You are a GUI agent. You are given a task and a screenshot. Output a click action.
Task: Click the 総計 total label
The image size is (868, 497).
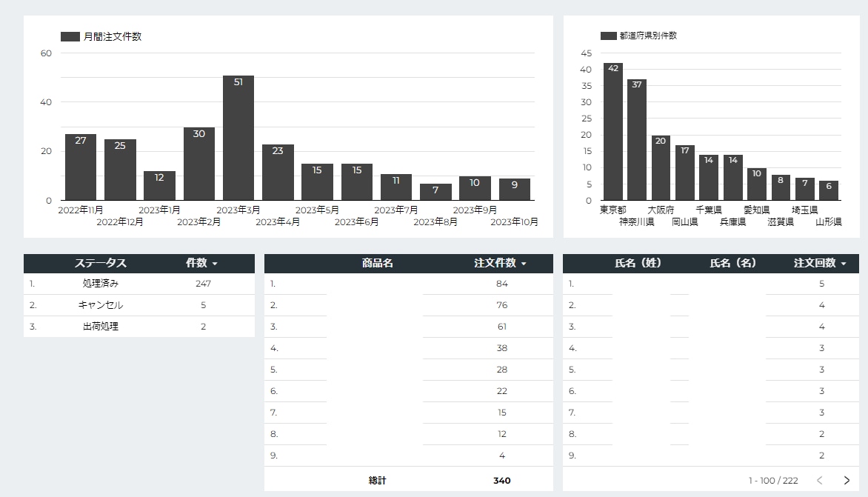pyautogui.click(x=378, y=481)
